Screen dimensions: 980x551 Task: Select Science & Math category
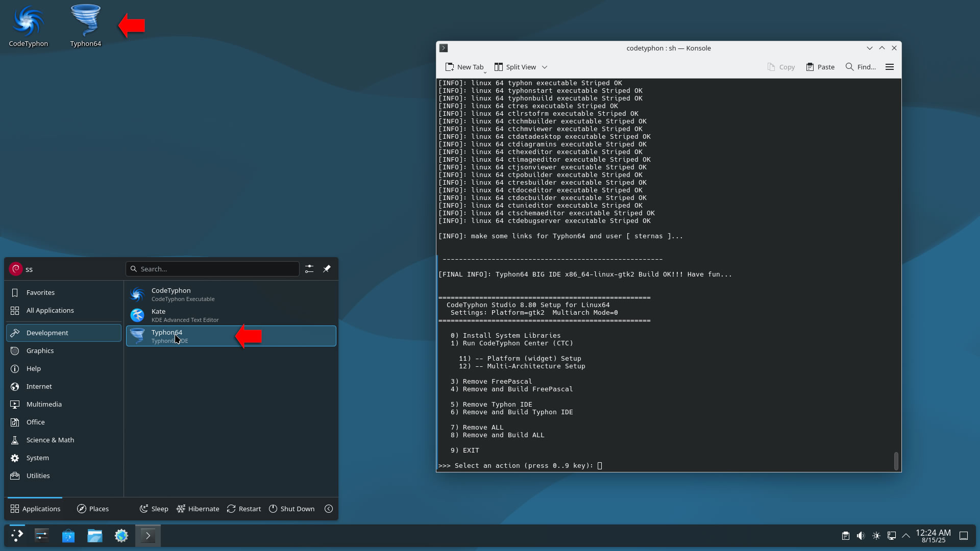[x=64, y=440]
